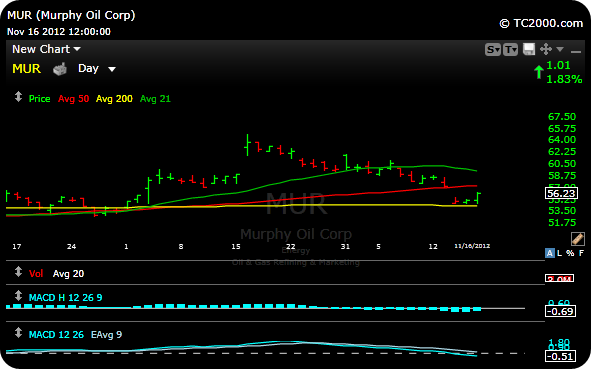Click the 60.50 price axis label

point(562,164)
